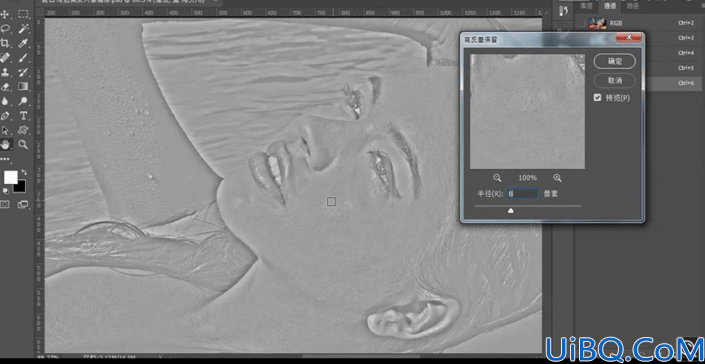The width and height of the screenshot is (705, 364).
Task: Select the Pen tool
Action: click(x=5, y=116)
